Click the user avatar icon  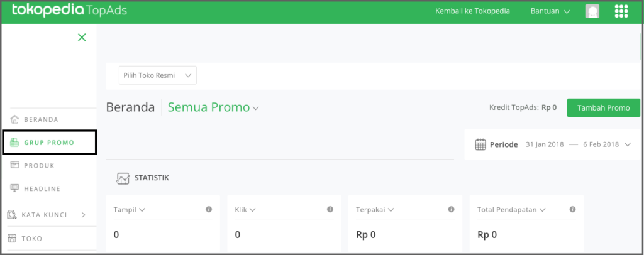[x=592, y=11]
